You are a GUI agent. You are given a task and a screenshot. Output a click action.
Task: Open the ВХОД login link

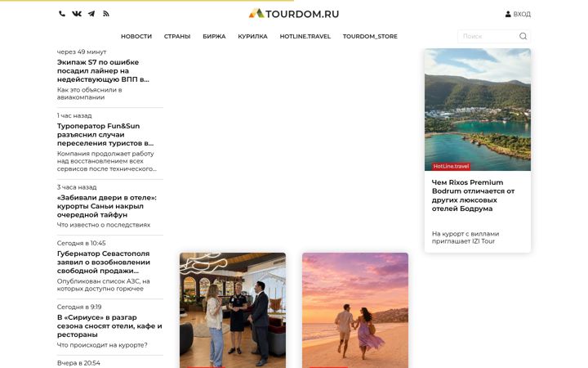[x=522, y=14]
